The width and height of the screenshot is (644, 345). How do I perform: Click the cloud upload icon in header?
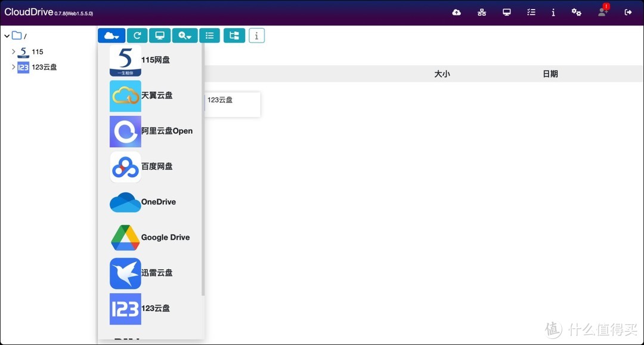[456, 11]
